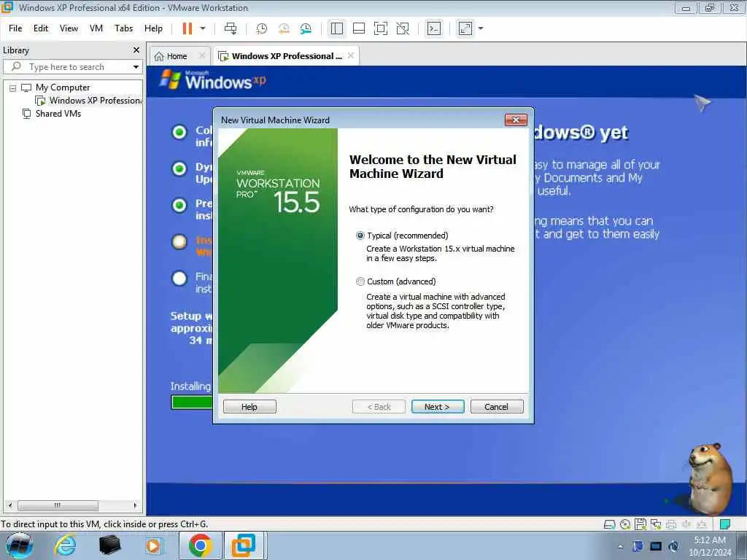Toggle the thumbnail bar view icon
747x560 pixels.
click(359, 28)
